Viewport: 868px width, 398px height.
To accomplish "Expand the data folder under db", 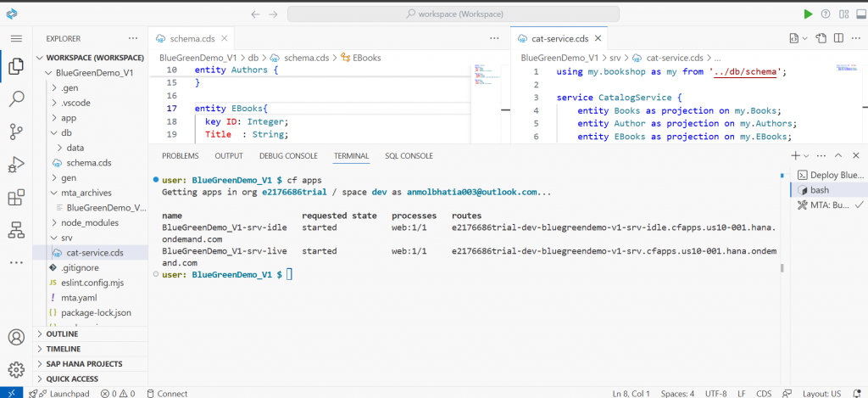I will point(91,148).
